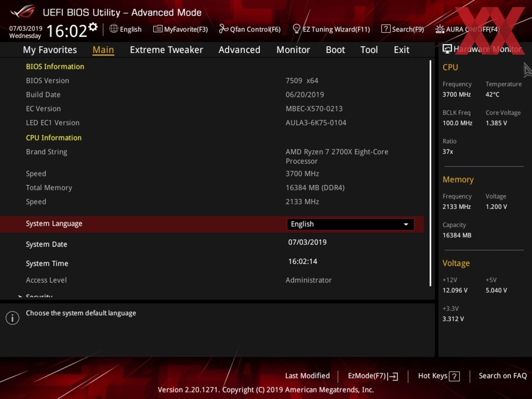Select the Main tab
532x399 pixels.
click(x=103, y=50)
